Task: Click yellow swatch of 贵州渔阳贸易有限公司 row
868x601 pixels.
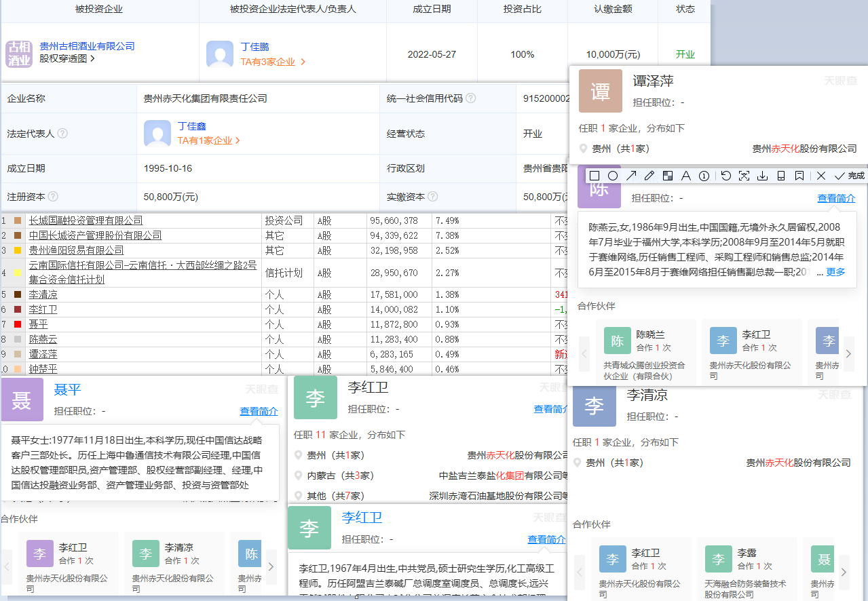Action: coord(17,250)
